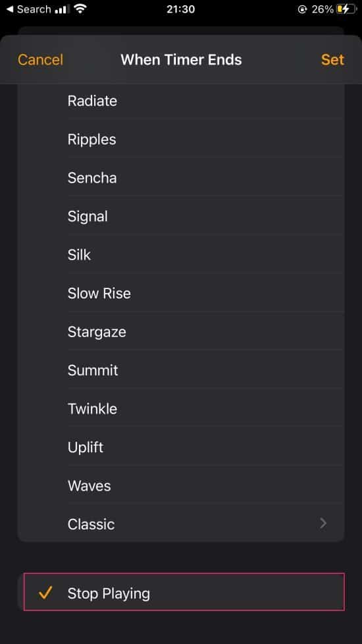
Task: Select Stop Playing option
Action: click(x=184, y=592)
